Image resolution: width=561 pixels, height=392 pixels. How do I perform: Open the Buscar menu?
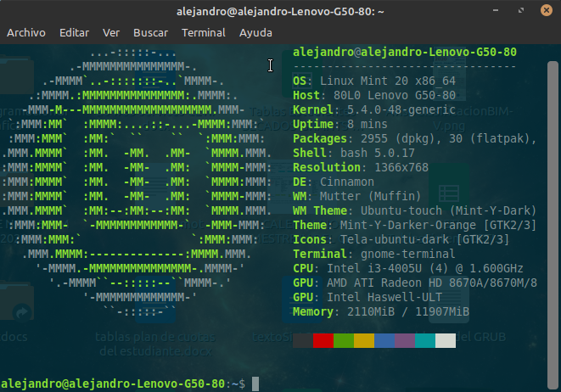pyautogui.click(x=150, y=33)
